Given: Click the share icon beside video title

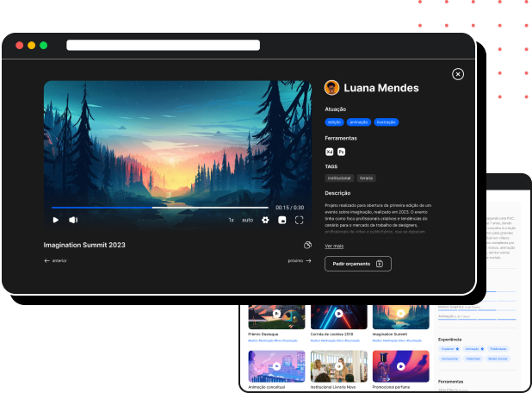Looking at the screenshot, I should tap(307, 245).
